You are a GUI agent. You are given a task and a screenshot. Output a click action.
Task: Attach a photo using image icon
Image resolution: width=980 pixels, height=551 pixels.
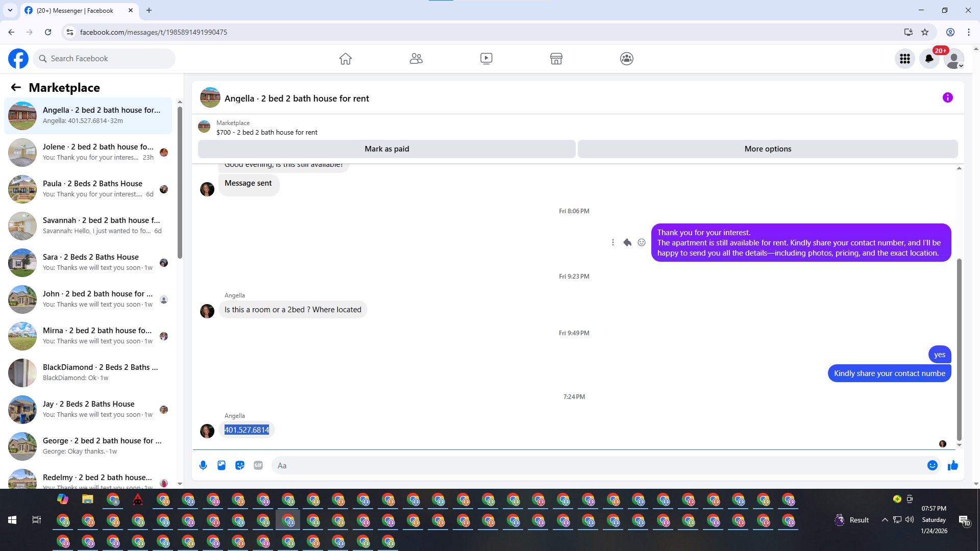click(x=222, y=465)
